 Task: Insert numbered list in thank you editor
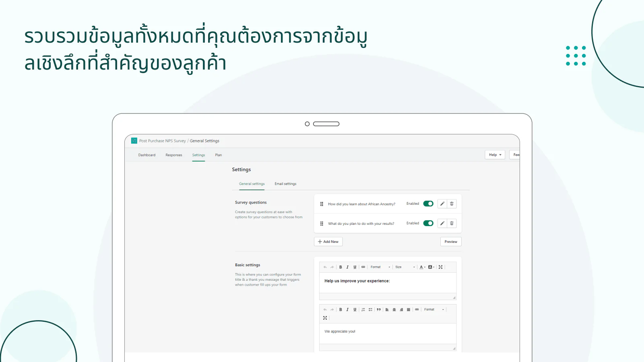(x=363, y=310)
